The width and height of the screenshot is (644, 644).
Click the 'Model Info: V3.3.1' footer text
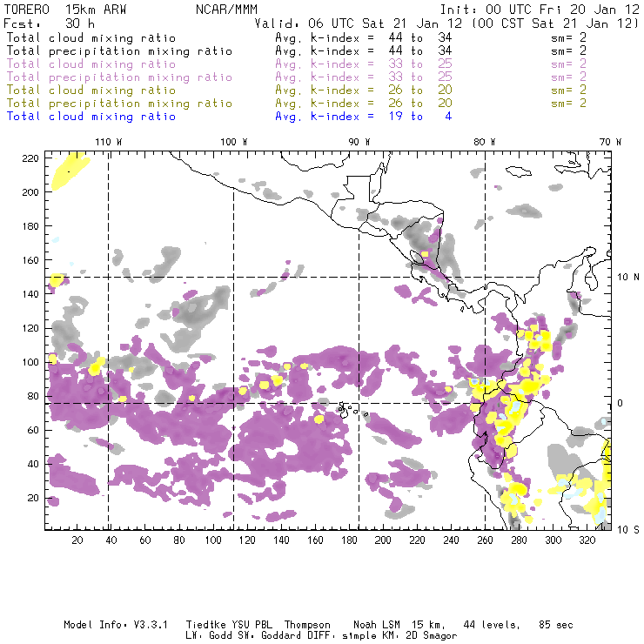coord(116,625)
